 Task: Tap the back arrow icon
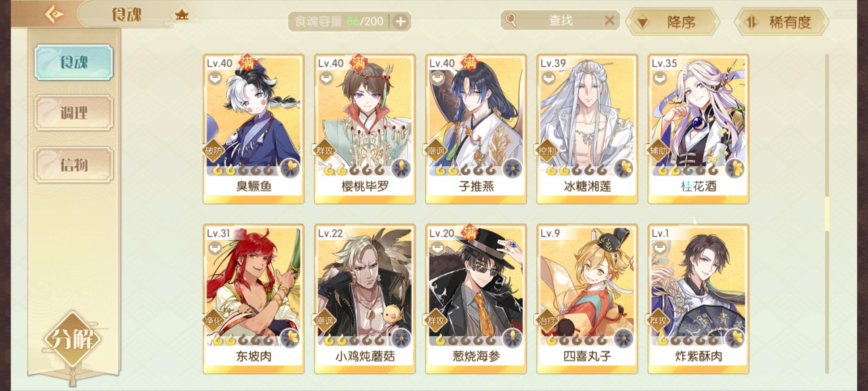(x=54, y=14)
